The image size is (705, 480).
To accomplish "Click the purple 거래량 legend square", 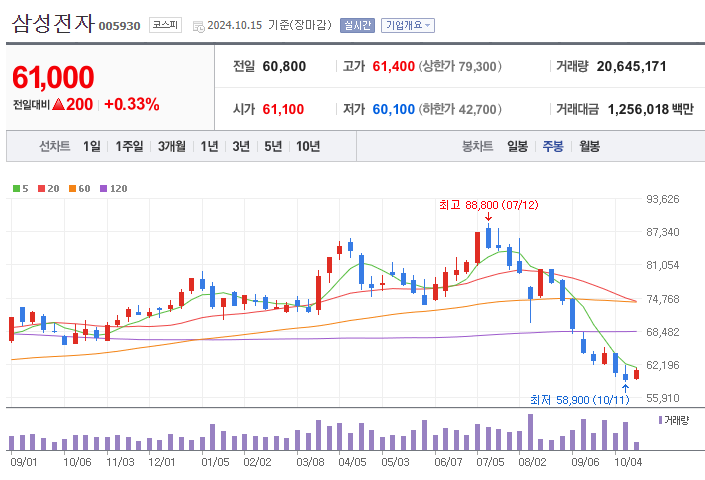I will tap(660, 420).
